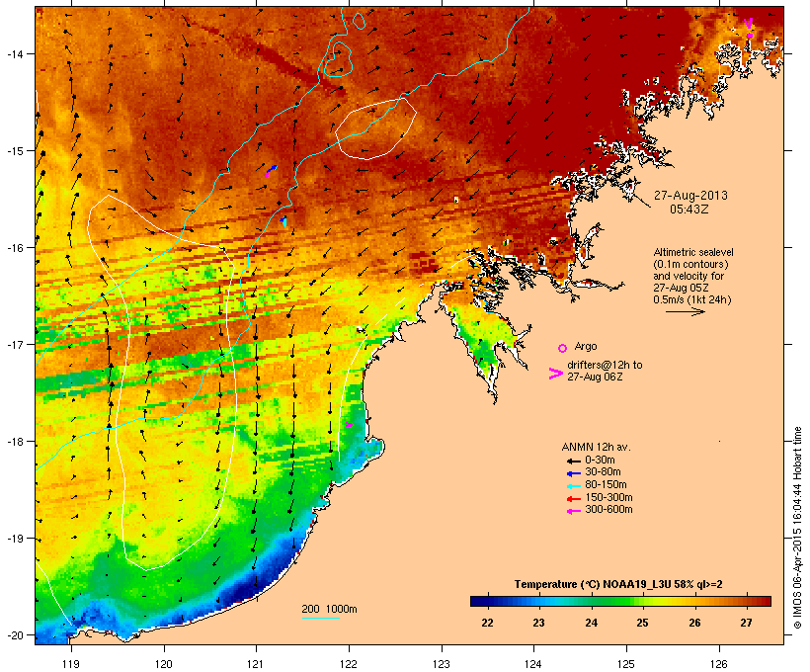Click the latitude axis label -20
The width and height of the screenshot is (810, 672).
[14, 635]
